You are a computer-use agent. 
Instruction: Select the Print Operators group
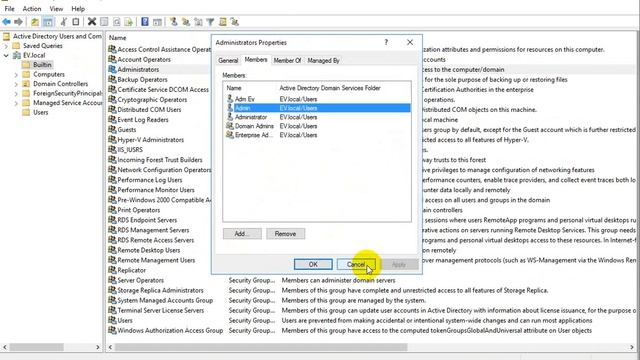[x=138, y=210]
